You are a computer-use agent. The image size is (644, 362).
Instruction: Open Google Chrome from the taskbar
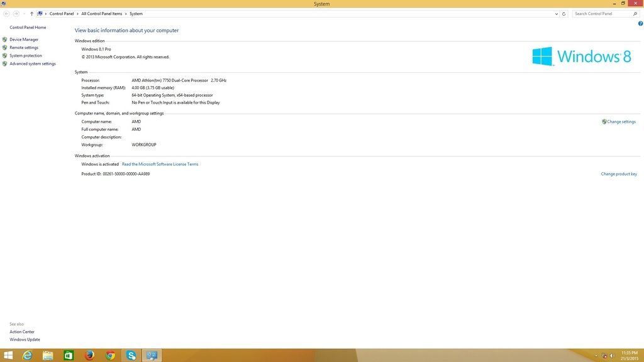[x=110, y=356]
